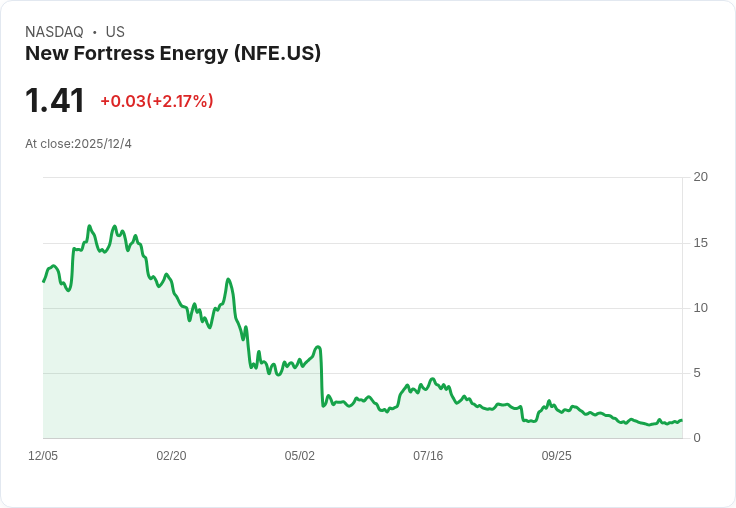Click the current price 1.41
This screenshot has width=736, height=508.
click(55, 101)
